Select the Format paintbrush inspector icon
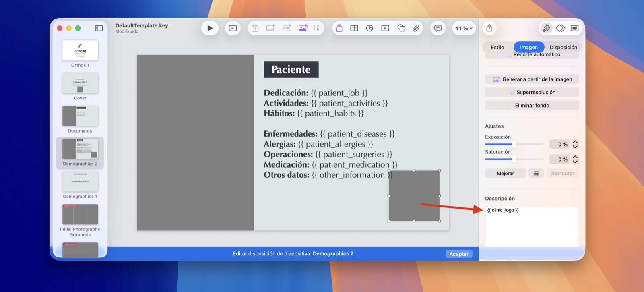This screenshot has height=292, width=644. [546, 28]
